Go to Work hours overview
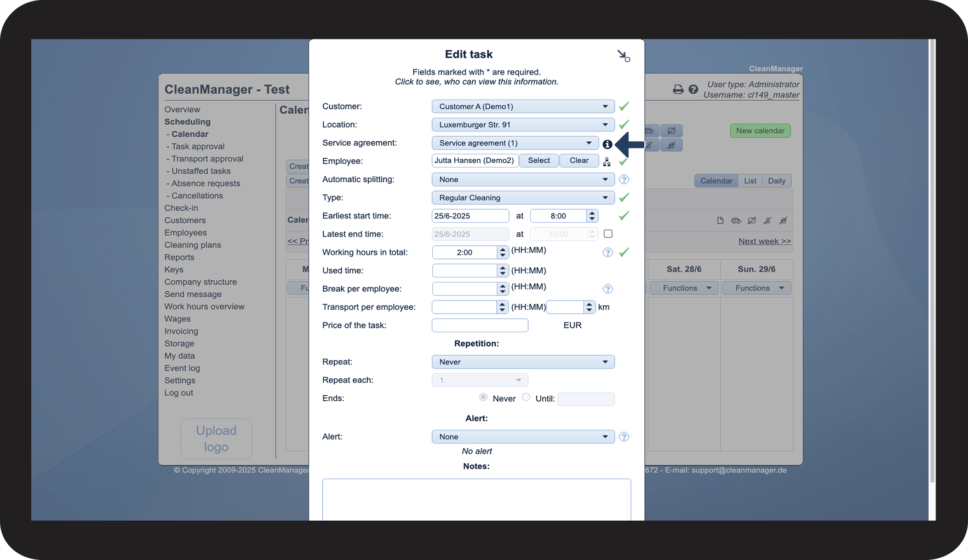Image resolution: width=968 pixels, height=560 pixels. coord(204,307)
